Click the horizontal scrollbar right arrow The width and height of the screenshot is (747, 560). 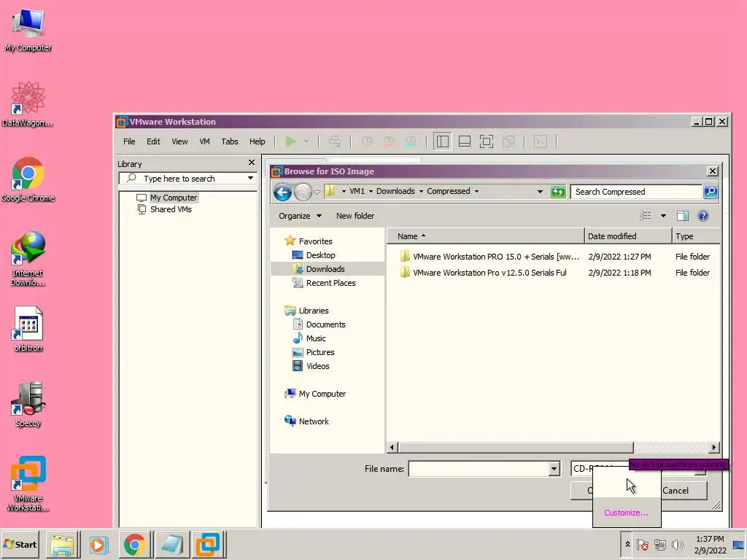pos(713,447)
